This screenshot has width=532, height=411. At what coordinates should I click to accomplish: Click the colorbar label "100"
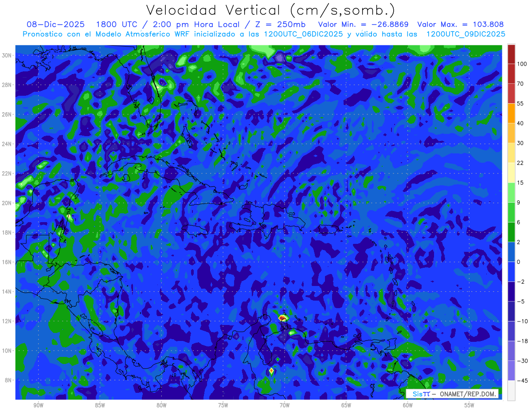click(522, 64)
